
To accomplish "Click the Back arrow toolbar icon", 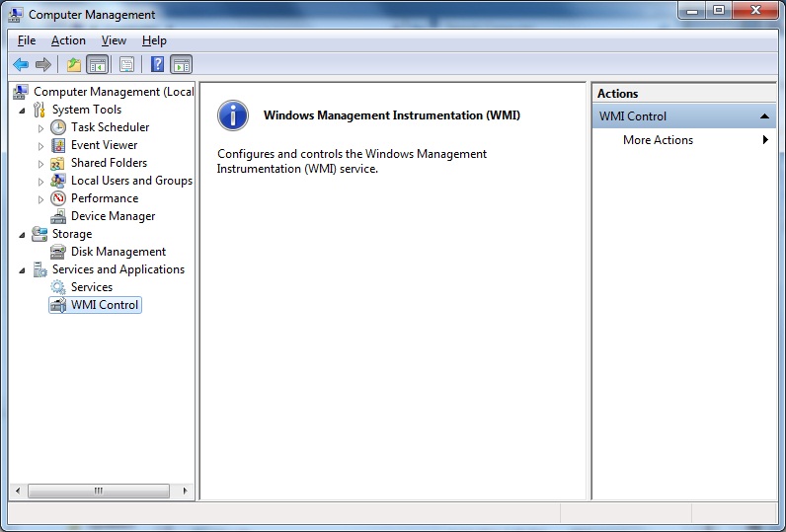I will tap(21, 64).
